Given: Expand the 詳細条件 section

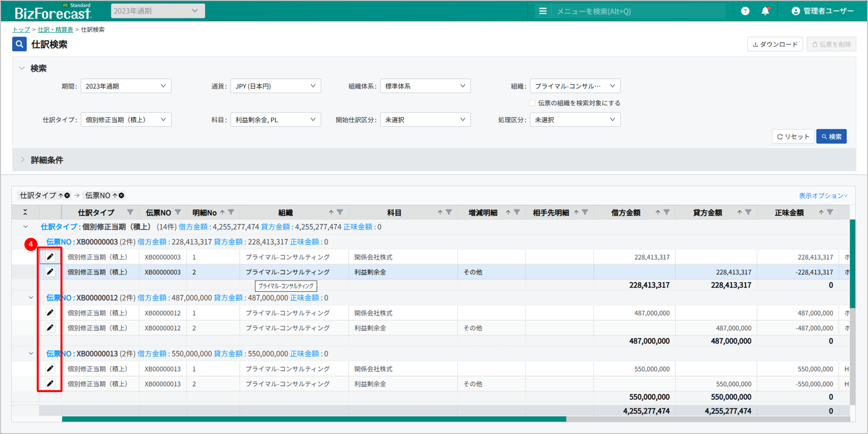Looking at the screenshot, I should tap(47, 160).
